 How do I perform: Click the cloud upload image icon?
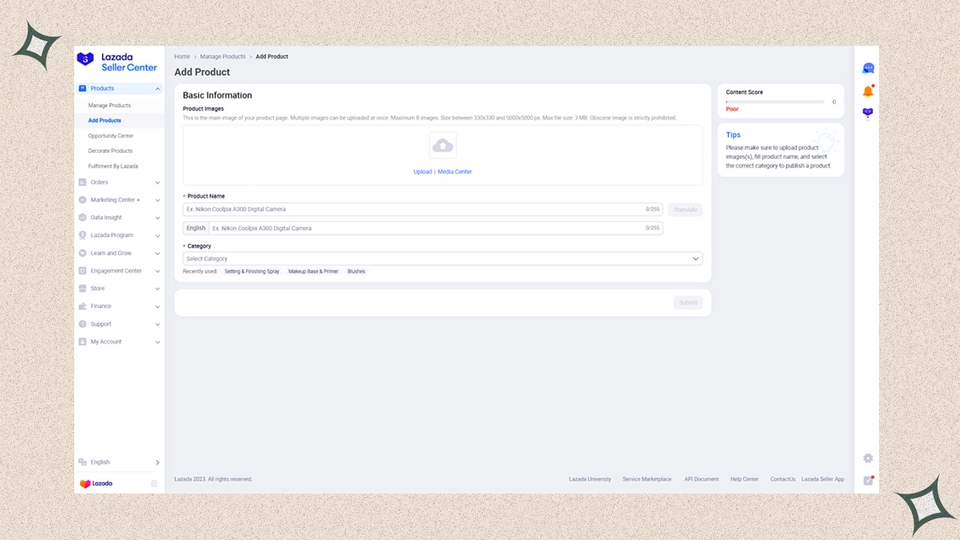443,146
